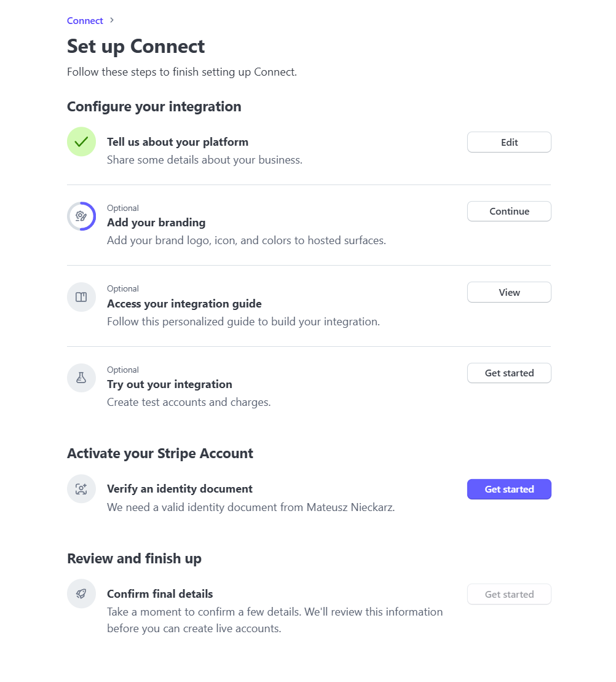The width and height of the screenshot is (616, 682).
Task: Click the integration guide book icon
Action: pos(81,297)
